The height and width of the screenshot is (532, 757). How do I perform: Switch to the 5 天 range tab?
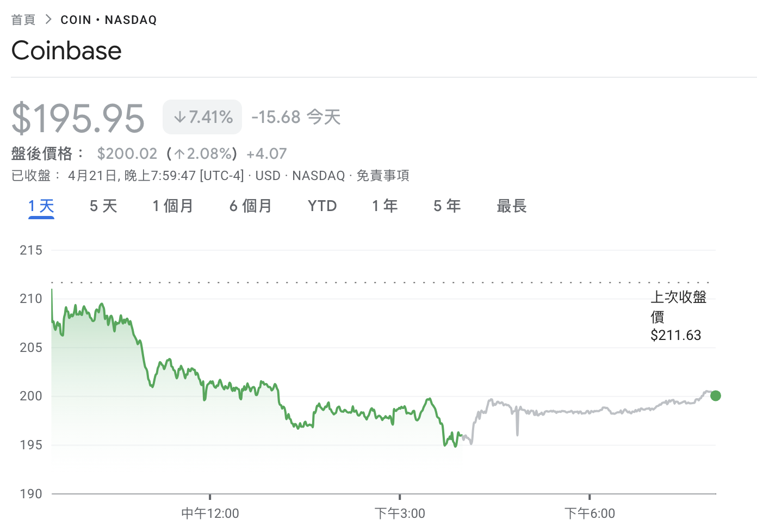click(x=103, y=206)
